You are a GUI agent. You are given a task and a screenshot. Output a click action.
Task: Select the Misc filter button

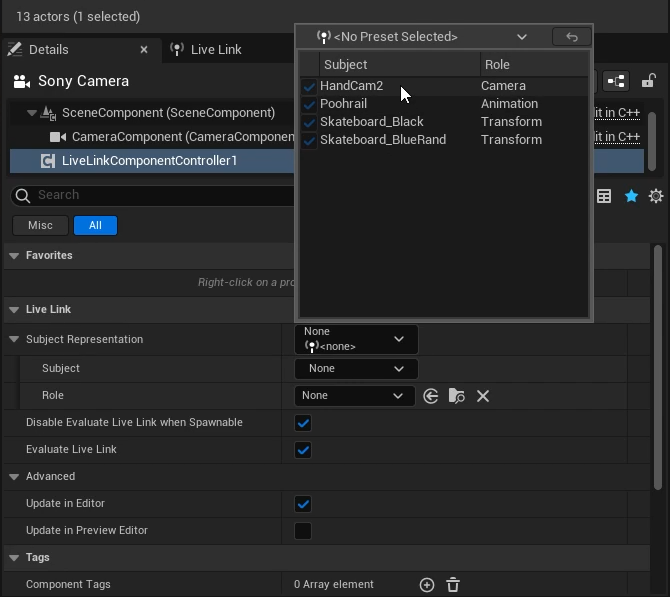click(x=40, y=226)
